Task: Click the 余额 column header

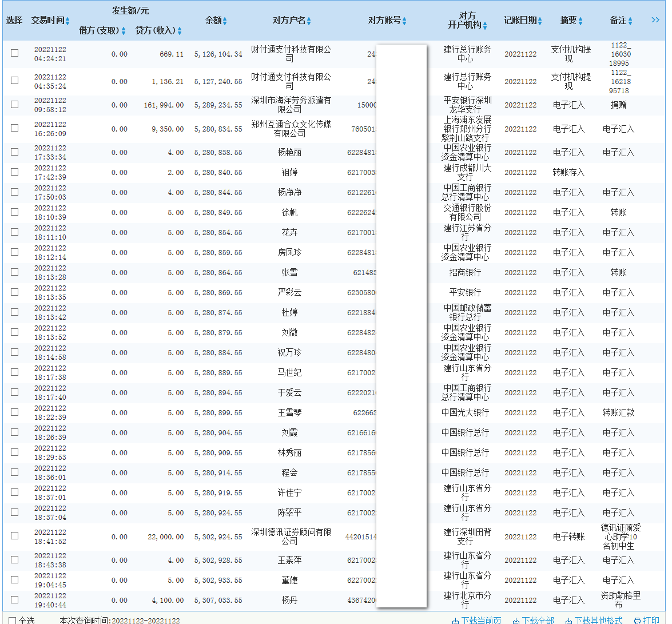Action: coord(213,20)
